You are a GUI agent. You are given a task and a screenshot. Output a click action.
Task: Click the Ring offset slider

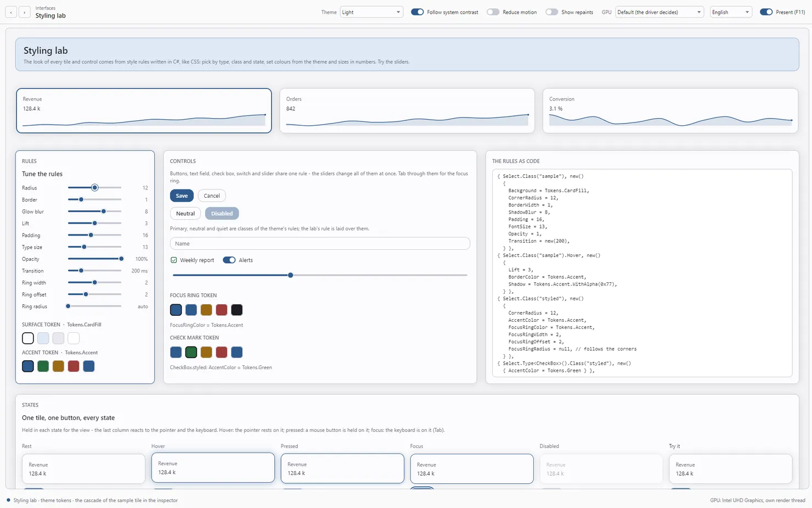[x=94, y=295]
